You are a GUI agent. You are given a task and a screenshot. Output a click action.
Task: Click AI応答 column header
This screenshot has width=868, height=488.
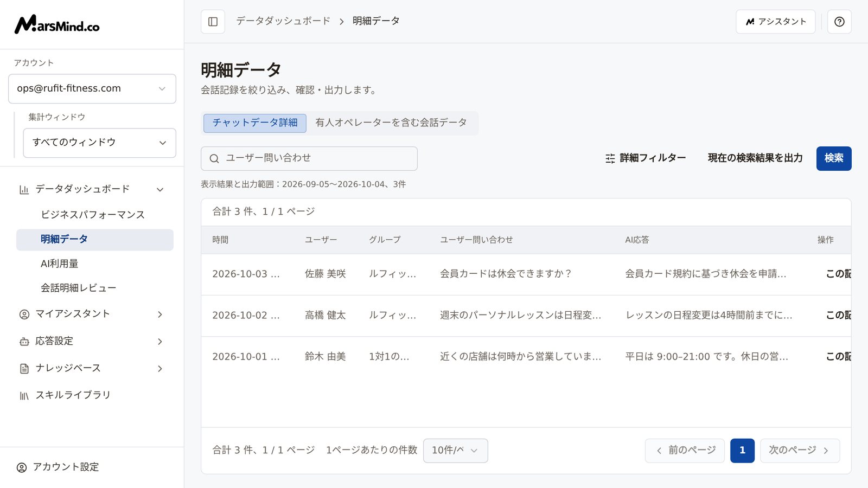tap(637, 240)
